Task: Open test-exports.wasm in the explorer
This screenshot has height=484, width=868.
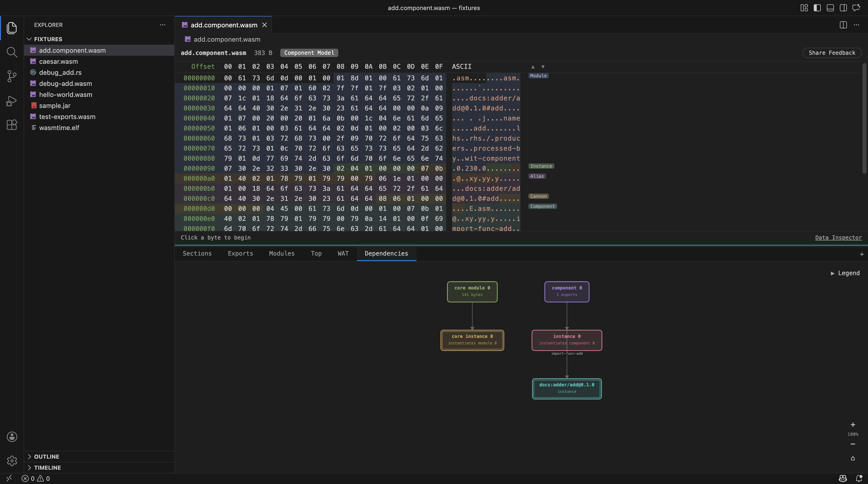Action: (x=99, y=116)
